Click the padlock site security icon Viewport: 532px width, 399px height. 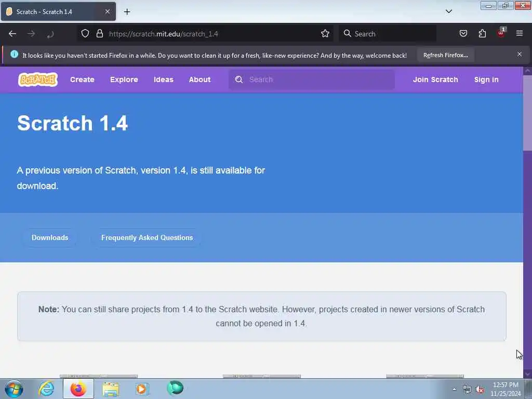99,33
